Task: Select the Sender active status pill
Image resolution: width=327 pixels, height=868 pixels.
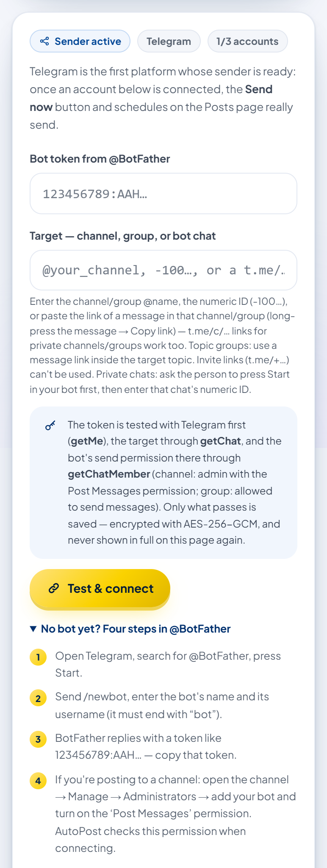Action: coord(80,41)
